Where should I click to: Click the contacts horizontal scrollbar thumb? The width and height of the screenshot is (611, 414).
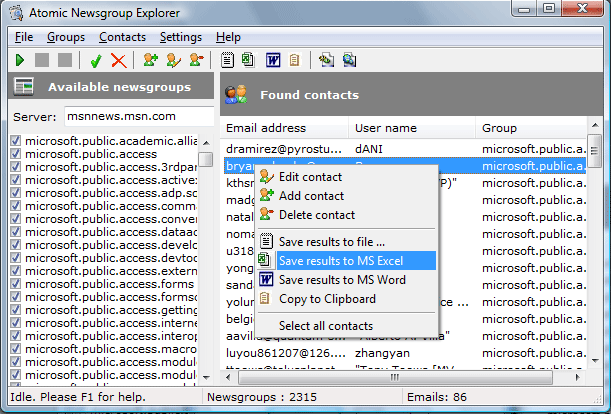(395, 377)
